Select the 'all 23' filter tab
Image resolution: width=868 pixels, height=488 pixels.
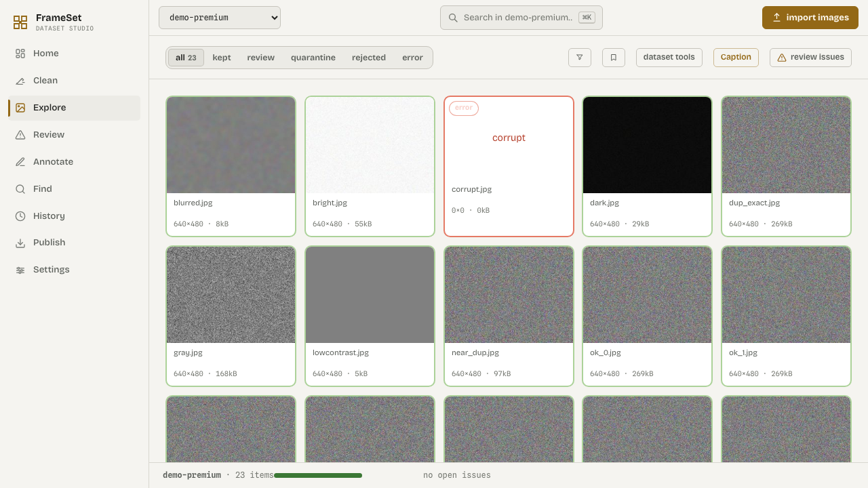point(186,58)
